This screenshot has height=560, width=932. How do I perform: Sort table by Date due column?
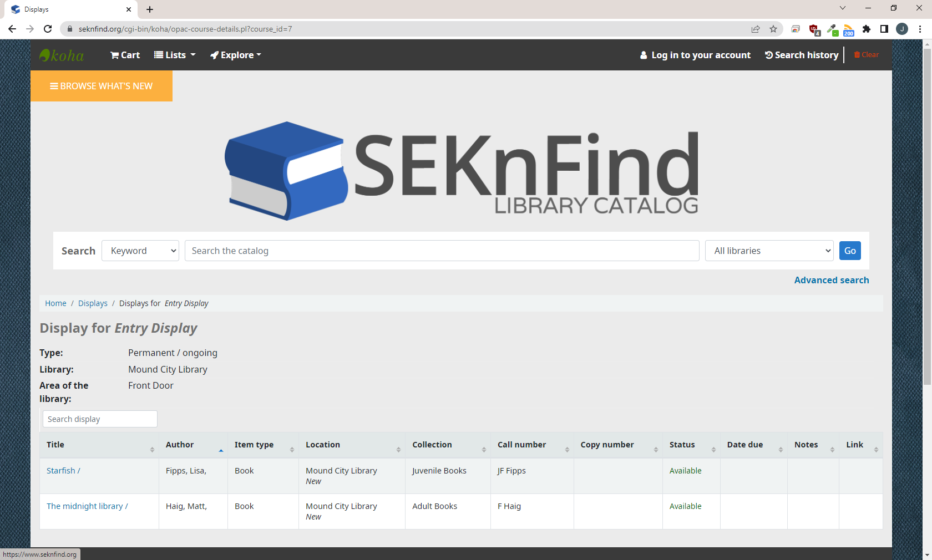(754, 445)
